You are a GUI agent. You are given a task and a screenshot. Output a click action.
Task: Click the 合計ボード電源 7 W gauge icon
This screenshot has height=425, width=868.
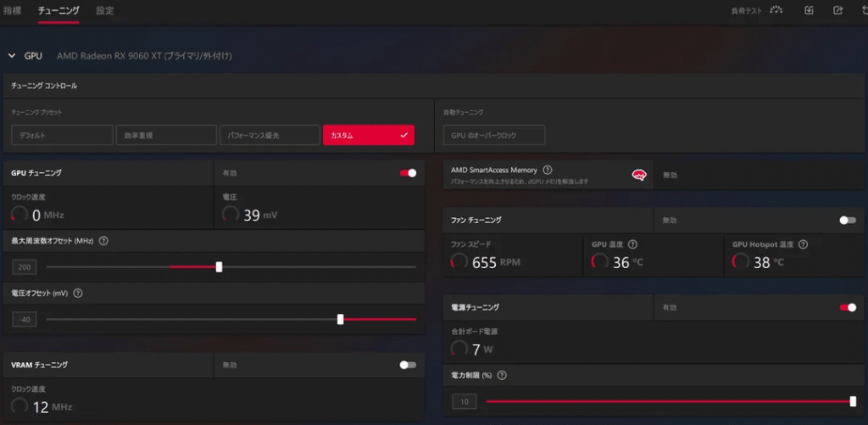[459, 349]
